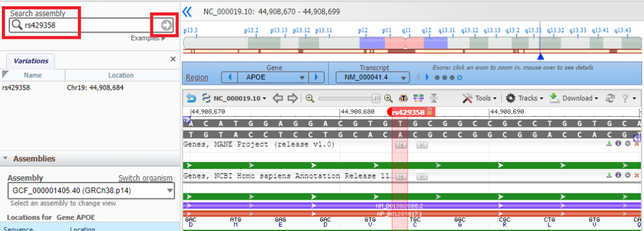This screenshot has height=231, width=644.
Task: Sort by the Location column header
Action: pos(121,75)
